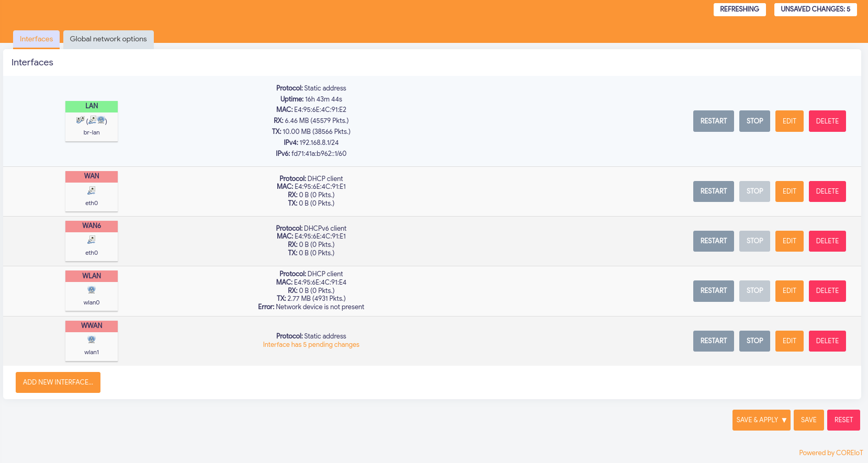Click the WWAN wlan1 wireless icon
The height and width of the screenshot is (463, 868).
coord(92,340)
